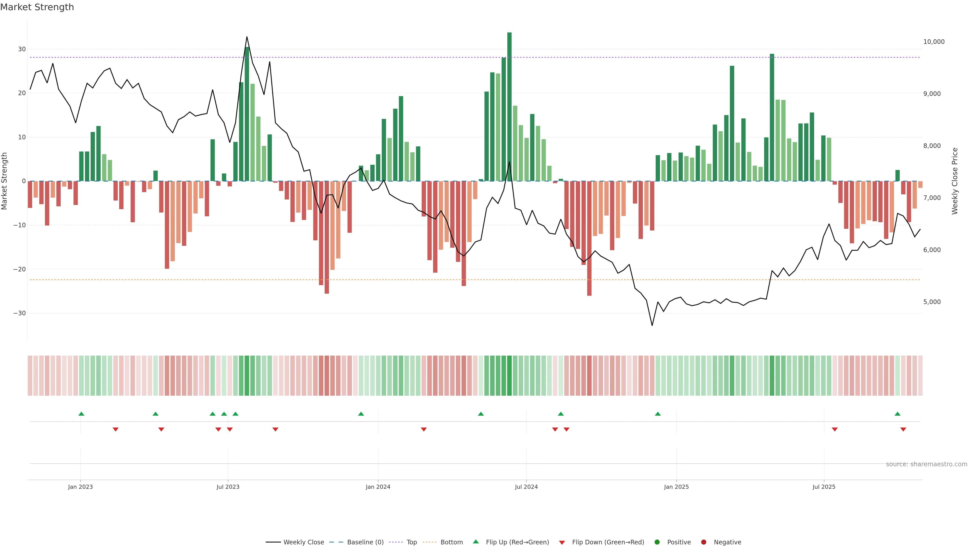Click Flip Up green triangle legend icon

click(x=475, y=542)
